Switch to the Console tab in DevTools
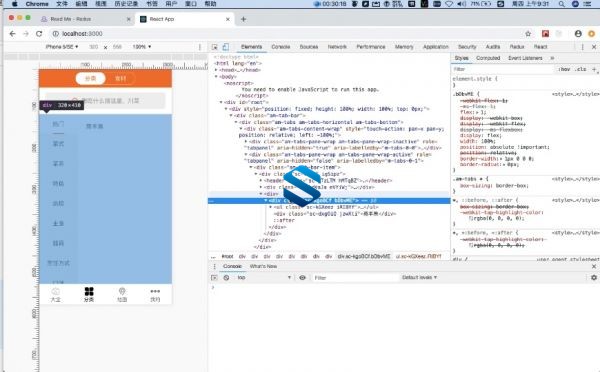Screen dimensions: 600x372 point(280,47)
